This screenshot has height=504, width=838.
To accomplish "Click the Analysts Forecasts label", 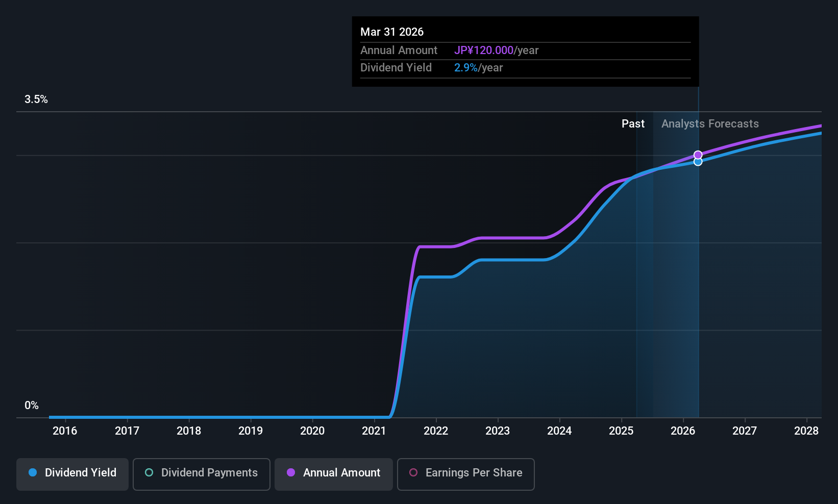I will click(x=710, y=123).
